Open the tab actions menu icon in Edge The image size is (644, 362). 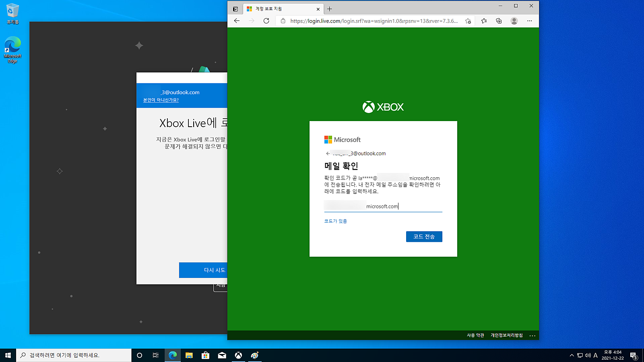tap(235, 9)
